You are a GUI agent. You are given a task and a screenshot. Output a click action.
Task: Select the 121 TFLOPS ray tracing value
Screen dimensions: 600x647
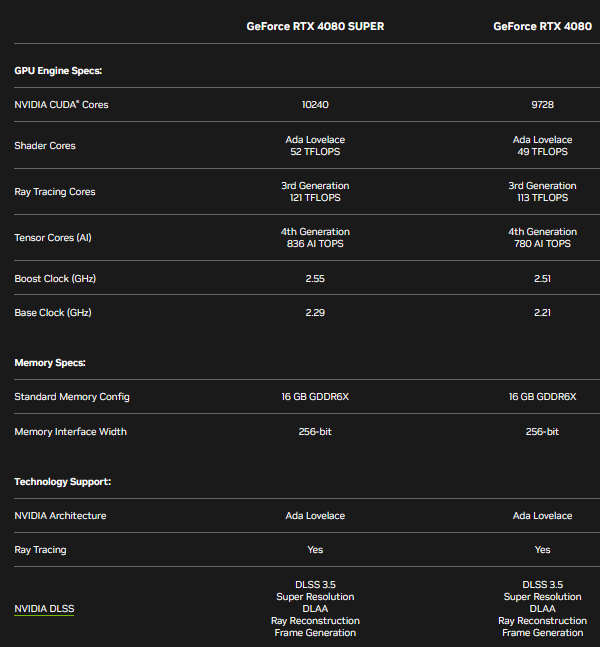(315, 198)
